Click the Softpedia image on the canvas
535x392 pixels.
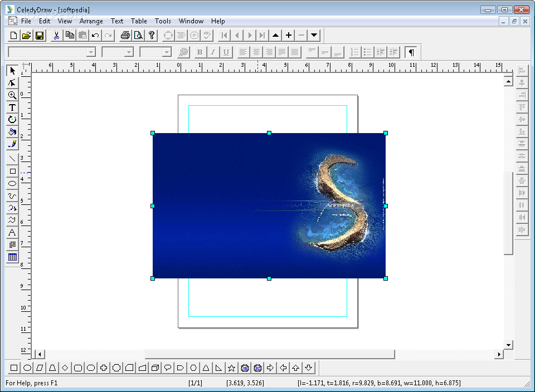point(269,205)
